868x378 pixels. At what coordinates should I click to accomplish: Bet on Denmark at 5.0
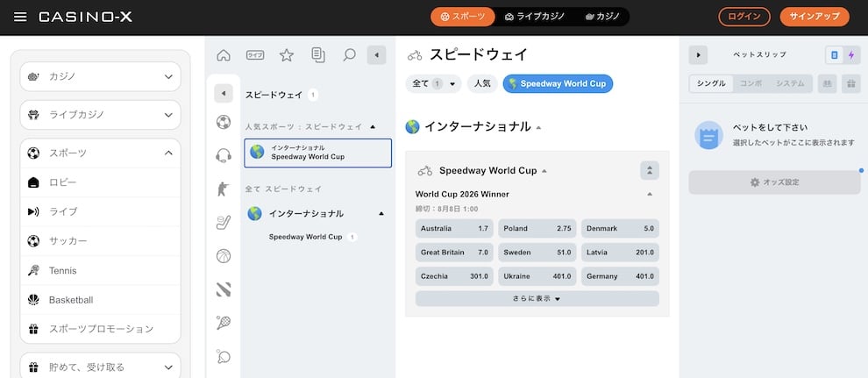point(620,229)
